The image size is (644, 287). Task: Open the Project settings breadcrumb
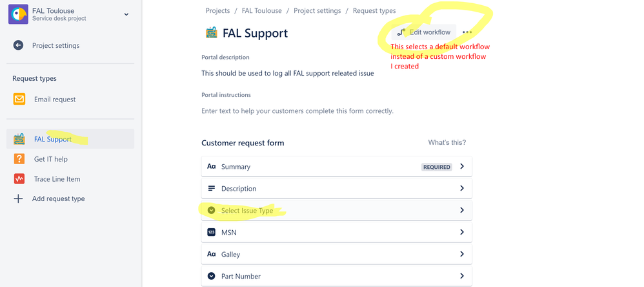pos(317,11)
